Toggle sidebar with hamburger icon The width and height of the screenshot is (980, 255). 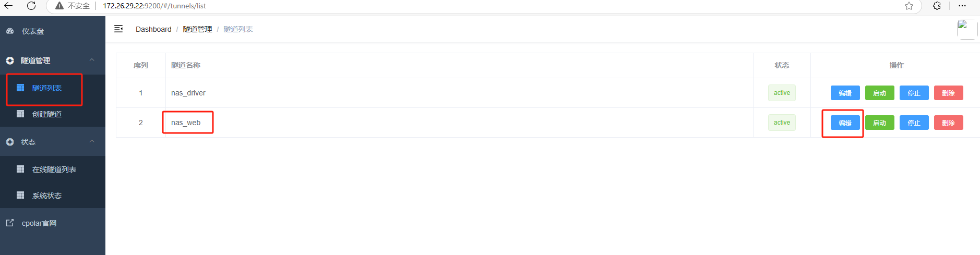tap(118, 29)
